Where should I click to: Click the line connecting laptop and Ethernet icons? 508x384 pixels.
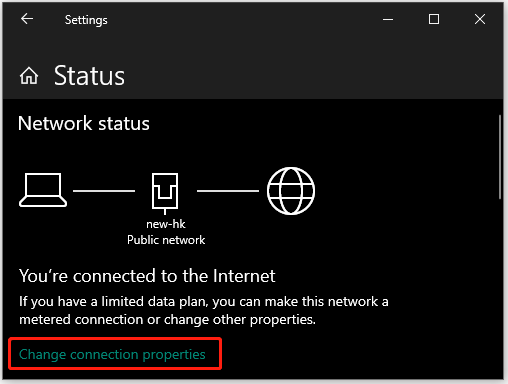coord(104,191)
